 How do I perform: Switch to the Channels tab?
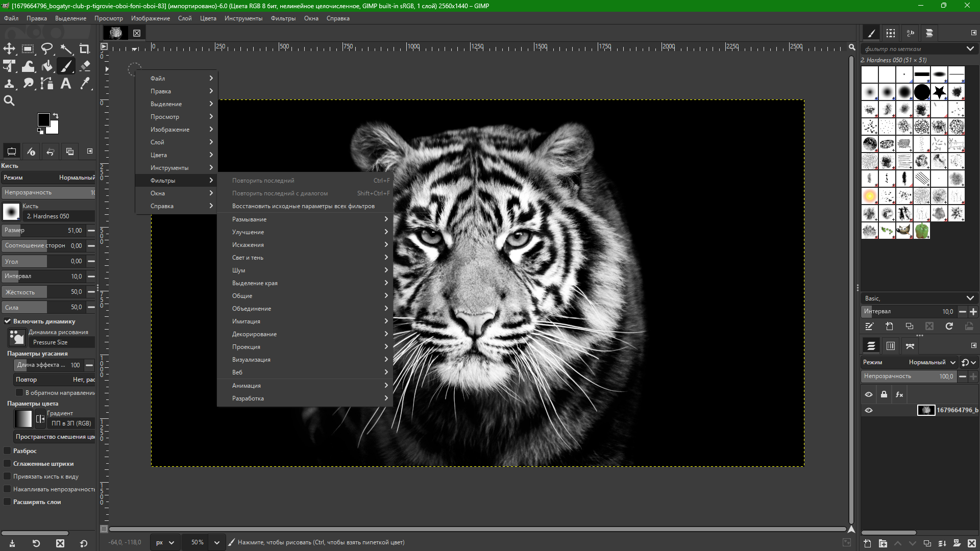pos(891,346)
